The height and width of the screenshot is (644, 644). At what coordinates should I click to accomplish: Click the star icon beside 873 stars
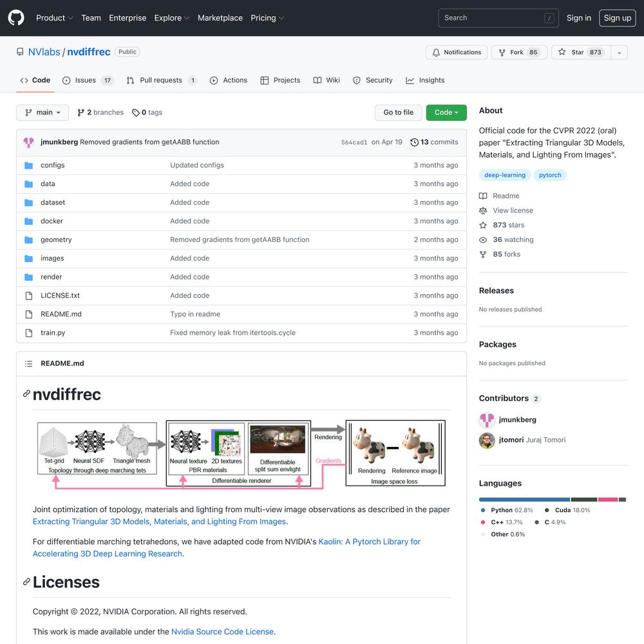[483, 225]
